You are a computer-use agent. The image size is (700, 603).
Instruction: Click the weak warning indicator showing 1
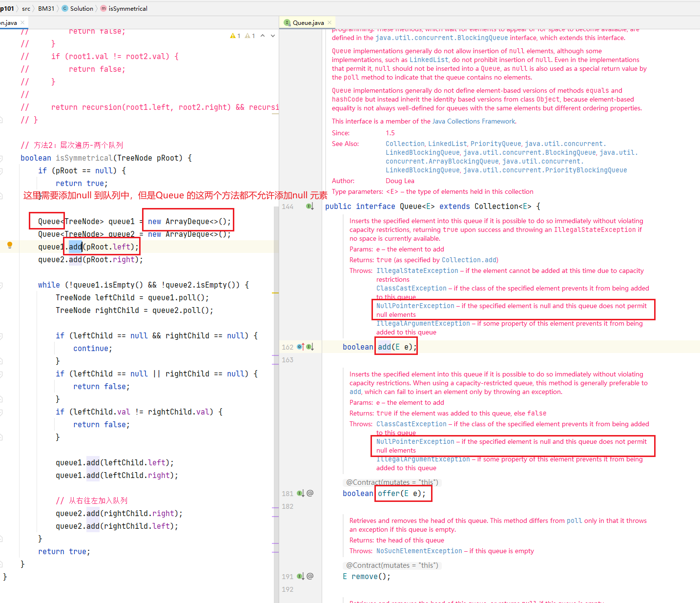pos(250,36)
